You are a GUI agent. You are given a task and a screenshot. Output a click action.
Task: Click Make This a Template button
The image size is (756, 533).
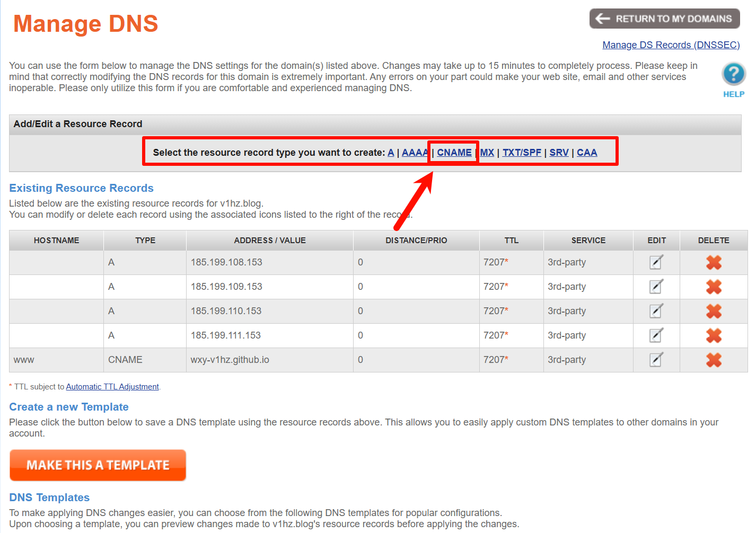click(98, 465)
